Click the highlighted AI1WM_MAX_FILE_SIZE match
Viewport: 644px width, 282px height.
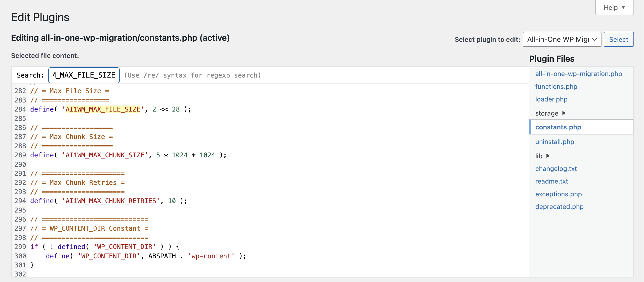click(103, 109)
